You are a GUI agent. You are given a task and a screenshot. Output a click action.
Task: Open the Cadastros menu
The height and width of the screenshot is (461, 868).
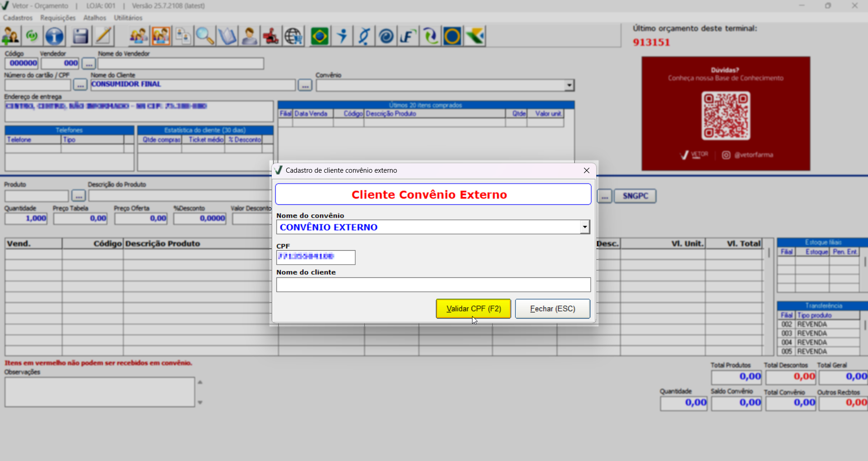18,18
